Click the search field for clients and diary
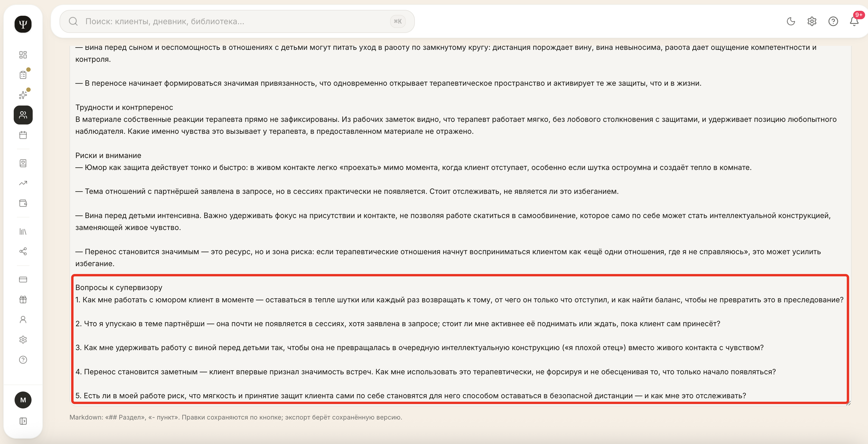 pos(237,22)
